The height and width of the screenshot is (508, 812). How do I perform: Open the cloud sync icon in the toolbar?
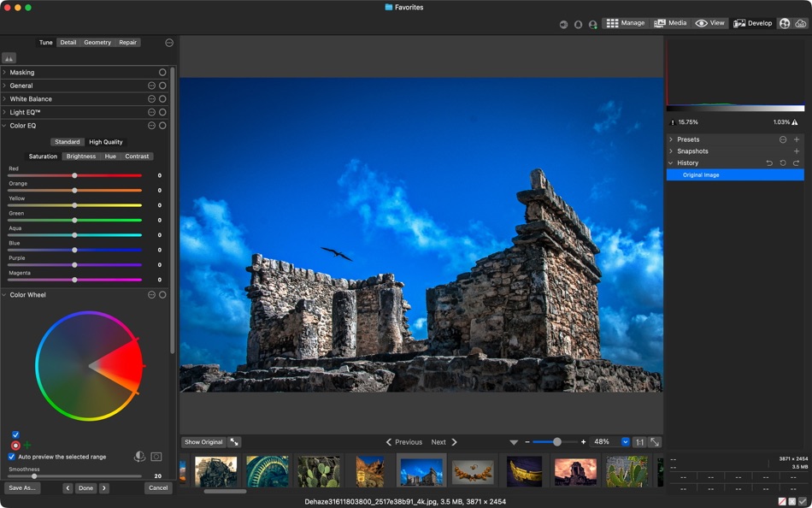[799, 23]
